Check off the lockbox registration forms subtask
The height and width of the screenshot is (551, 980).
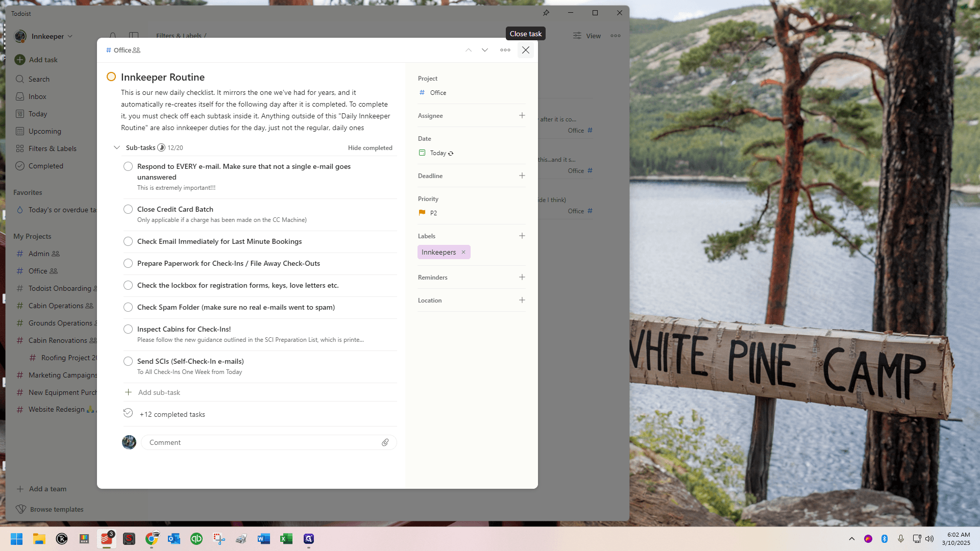point(128,285)
